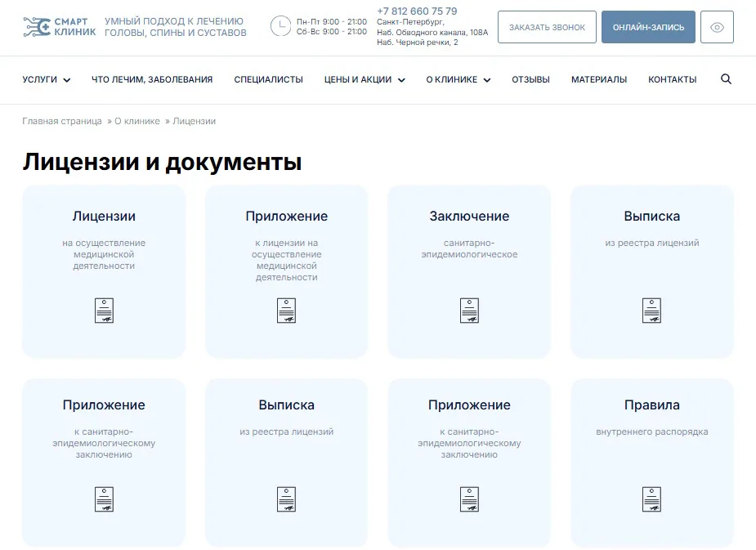Click Пн-Пт 9:00 - 21:00 hours text

pyautogui.click(x=332, y=22)
